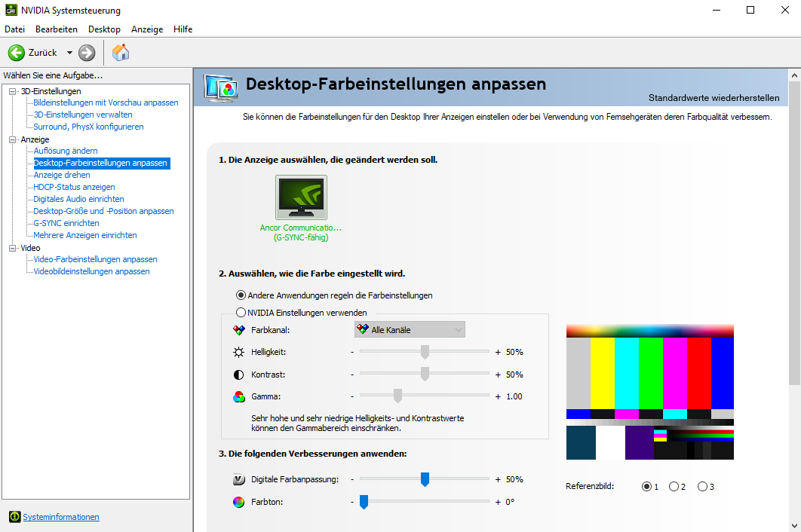Click the Farbton color wheel icon
This screenshot has width=801, height=532.
pos(238,502)
